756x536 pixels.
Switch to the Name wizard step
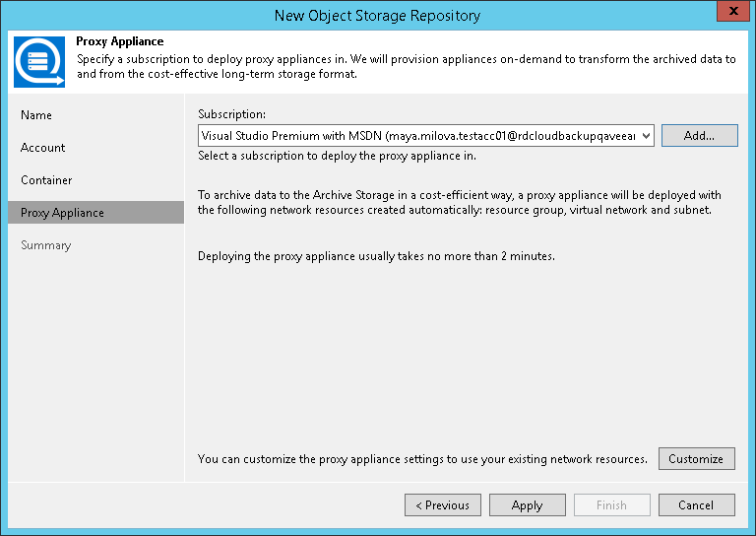coord(36,115)
